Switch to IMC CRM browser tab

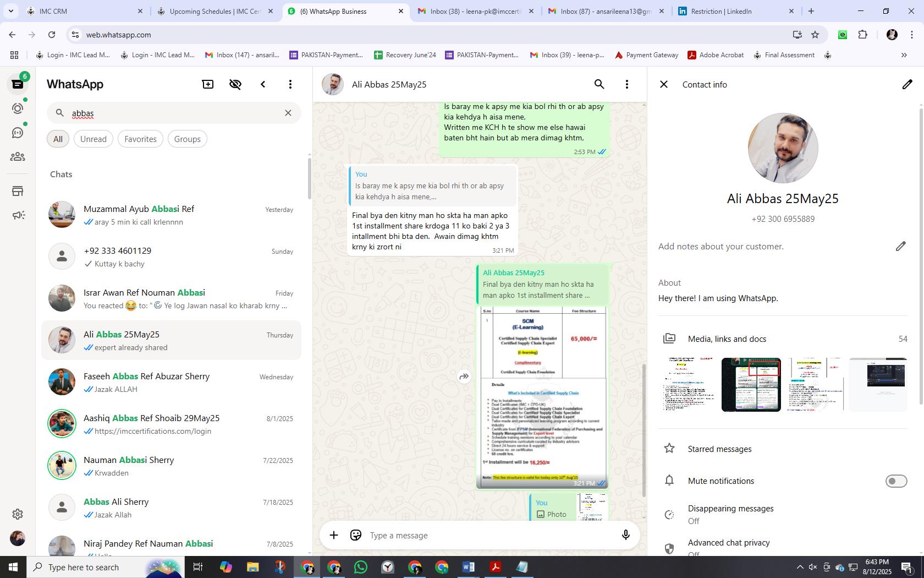coord(85,11)
